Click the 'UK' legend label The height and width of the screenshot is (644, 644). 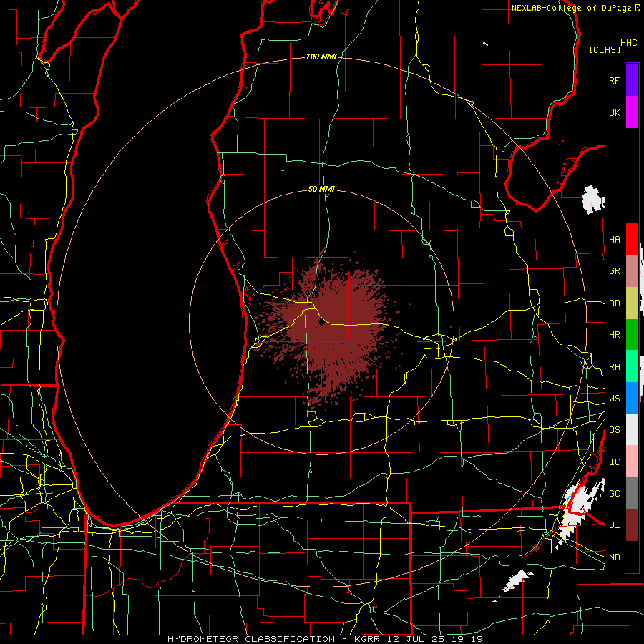pos(614,112)
